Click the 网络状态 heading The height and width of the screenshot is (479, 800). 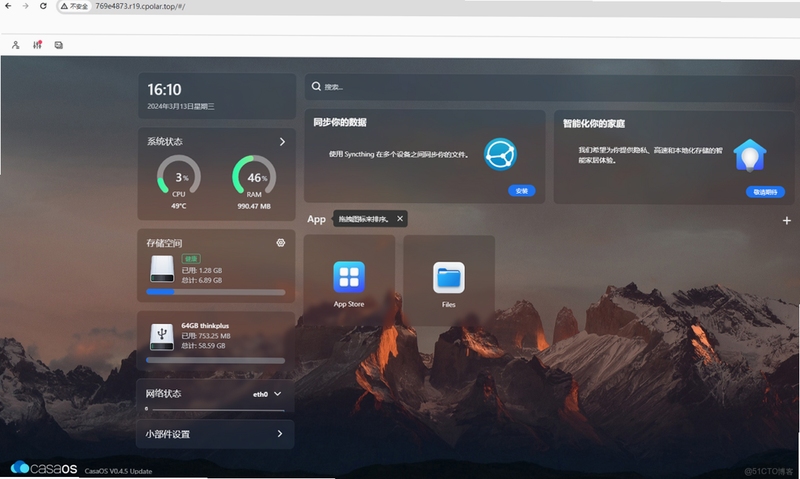pos(163,393)
